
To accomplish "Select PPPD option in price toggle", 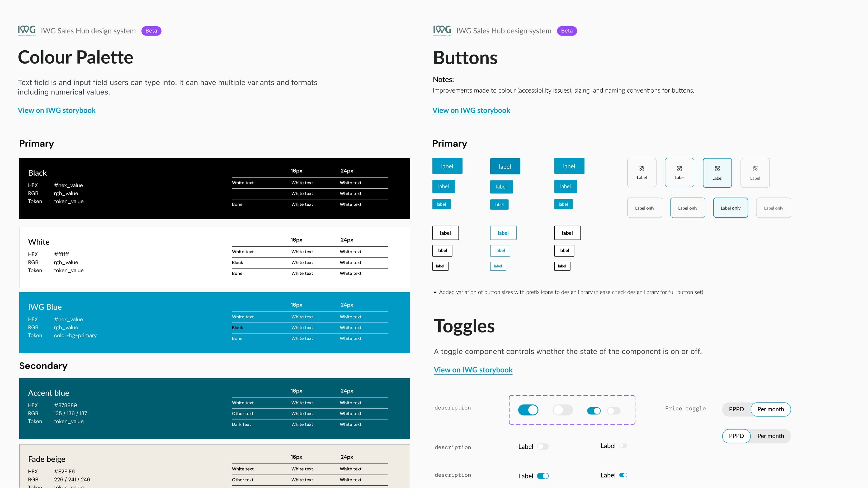I will [737, 409].
